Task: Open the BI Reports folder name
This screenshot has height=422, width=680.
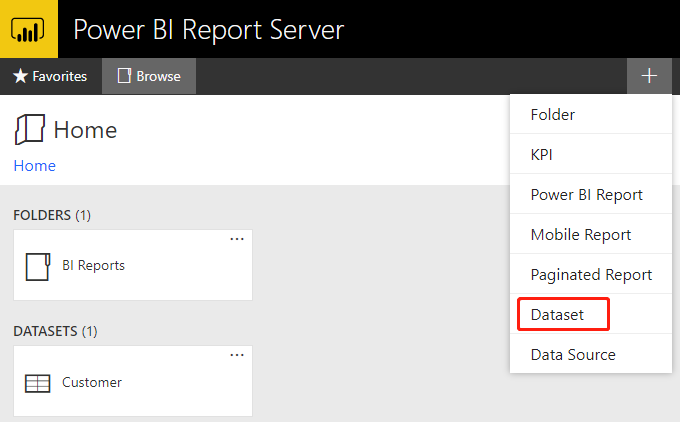Action: pos(93,265)
